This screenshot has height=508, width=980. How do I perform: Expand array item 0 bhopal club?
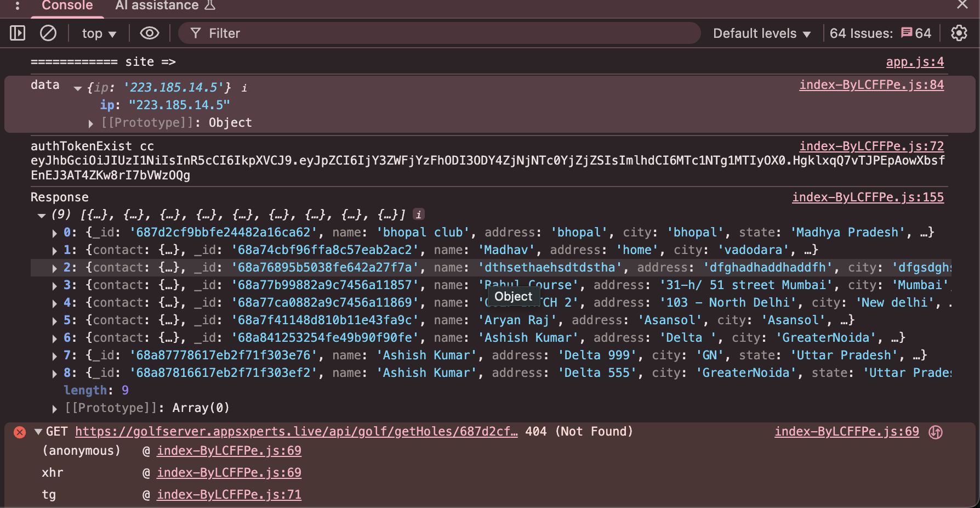tap(55, 233)
